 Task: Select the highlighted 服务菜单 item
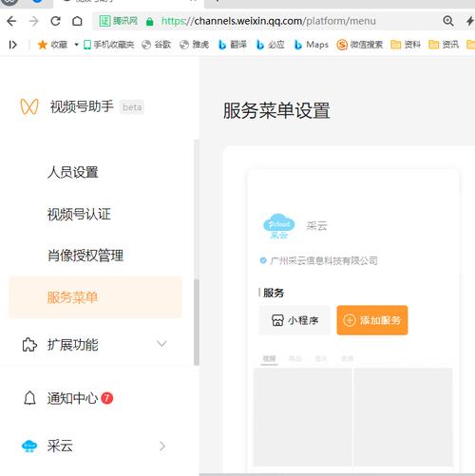click(x=96, y=297)
